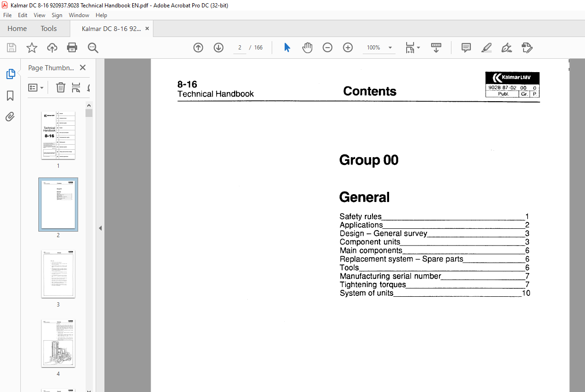Open the sign document pen tool
The height and width of the screenshot is (392, 585).
507,48
